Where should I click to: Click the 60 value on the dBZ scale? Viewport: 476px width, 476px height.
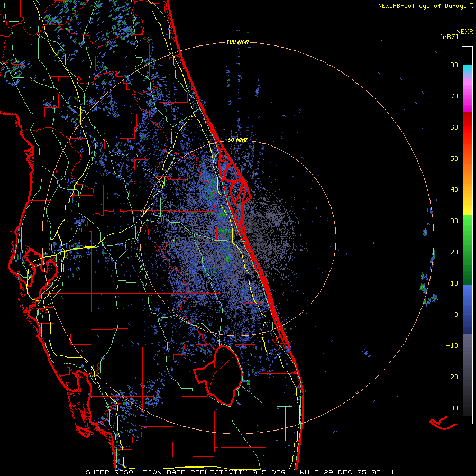click(x=454, y=127)
